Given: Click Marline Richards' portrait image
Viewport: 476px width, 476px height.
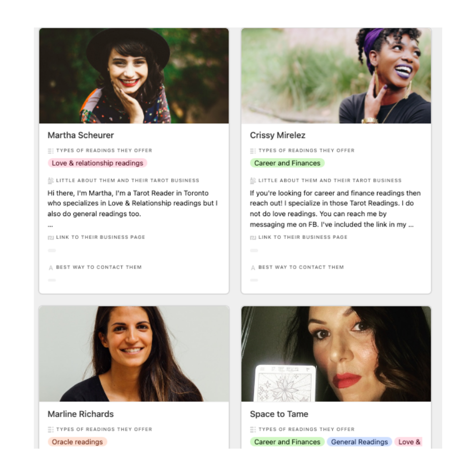Looking at the screenshot, I should (x=134, y=354).
